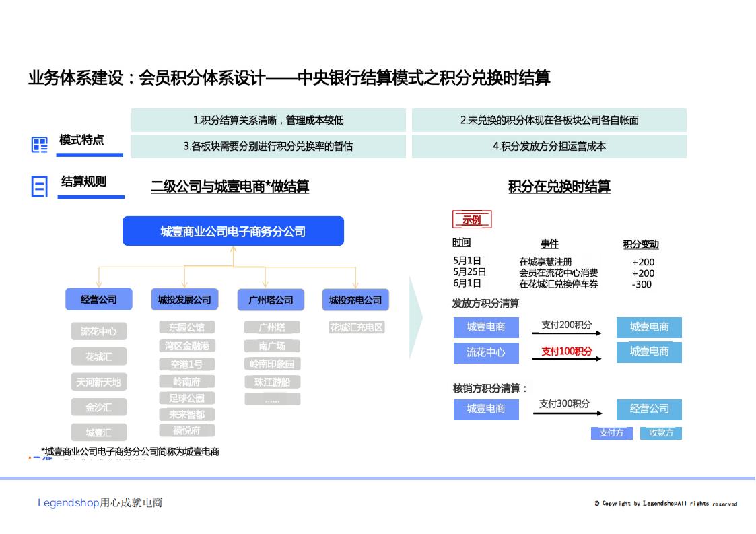
Task: Click the large chevron arrow between the two diagrams
Action: [415, 317]
